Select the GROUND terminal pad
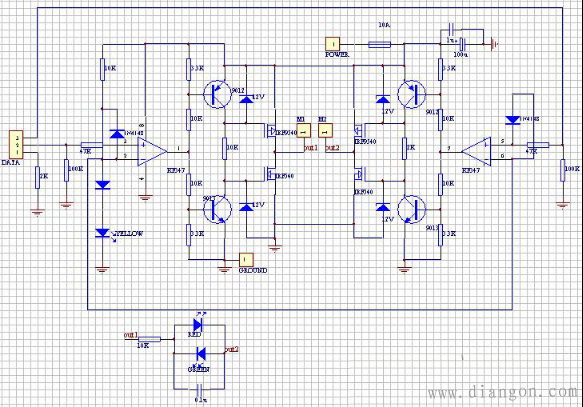583x407 pixels. click(246, 259)
